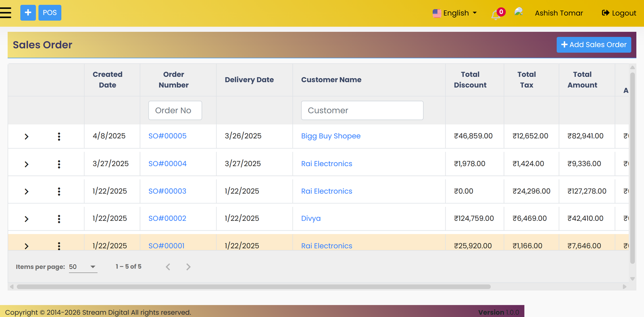Screen dimensions: 644x317
Task: Expand the SO#00005 order row
Action: pyautogui.click(x=27, y=137)
